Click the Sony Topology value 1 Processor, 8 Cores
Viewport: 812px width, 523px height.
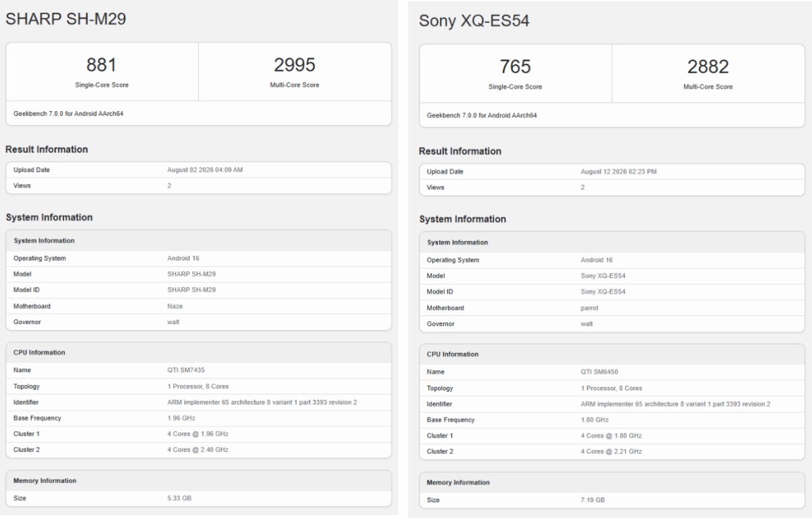pos(611,388)
